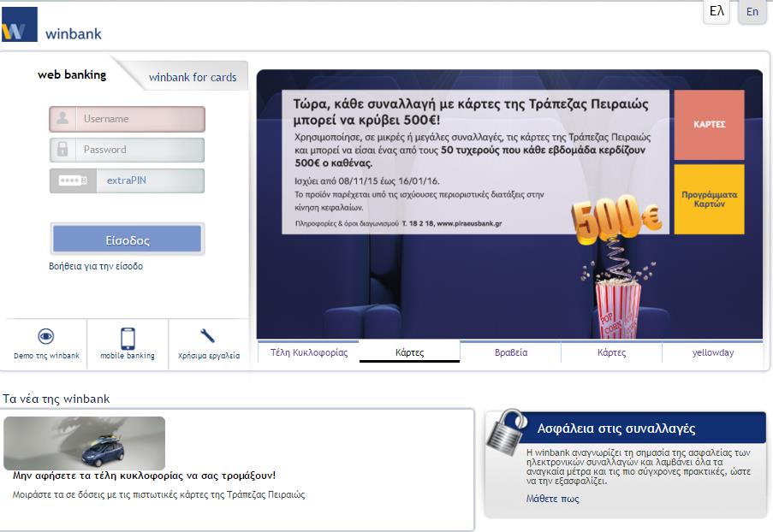Screen dimensions: 773x532
Task: Switch language to Ελ
Action: (x=717, y=11)
